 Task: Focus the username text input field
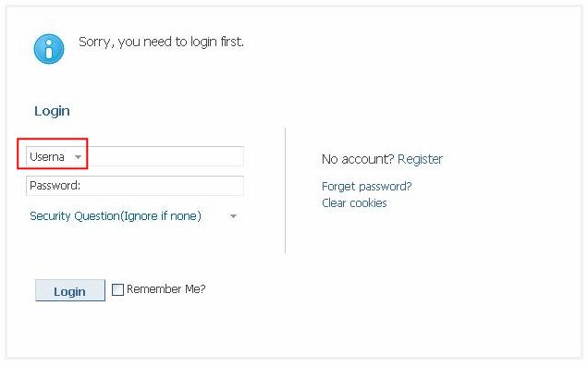164,156
